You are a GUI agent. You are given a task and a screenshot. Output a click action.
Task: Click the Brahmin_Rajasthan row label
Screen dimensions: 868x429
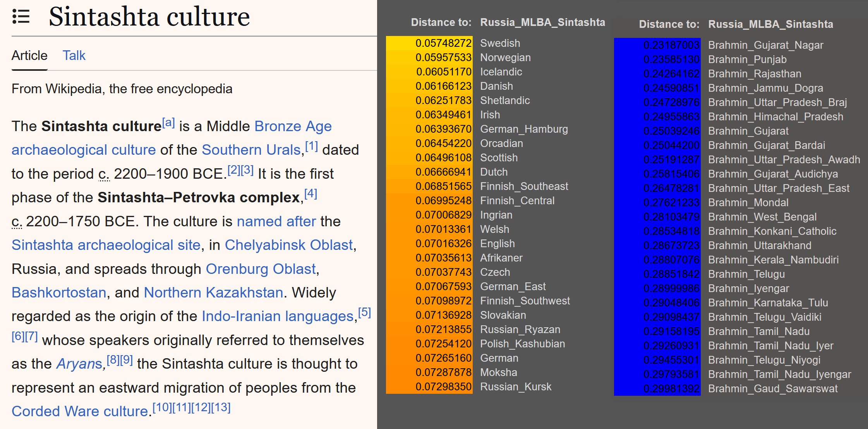point(755,74)
